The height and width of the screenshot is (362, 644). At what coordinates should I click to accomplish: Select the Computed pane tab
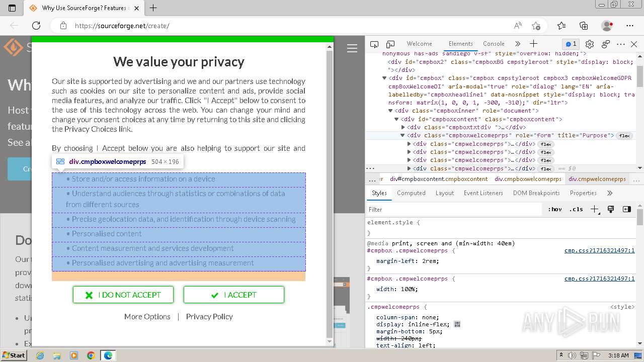click(411, 193)
